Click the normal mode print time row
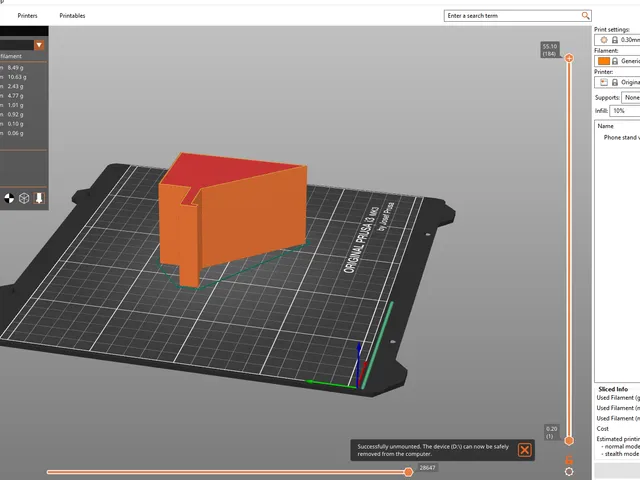 click(620, 447)
